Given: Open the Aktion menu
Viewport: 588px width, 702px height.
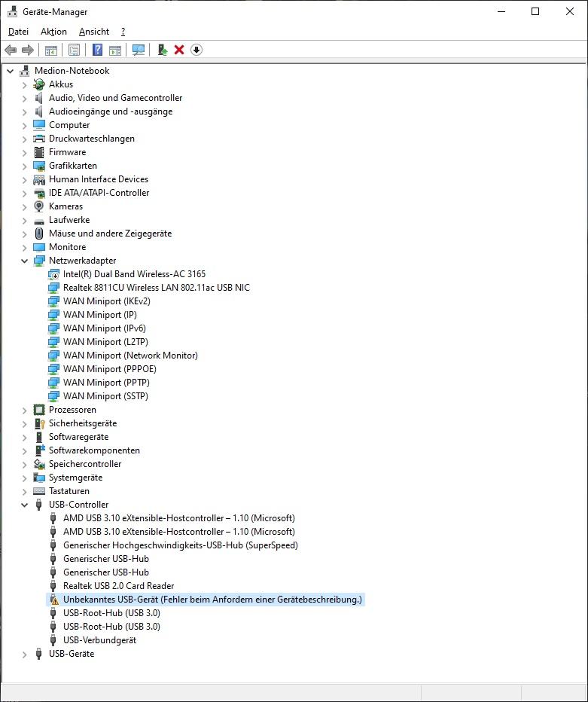Looking at the screenshot, I should [x=53, y=32].
